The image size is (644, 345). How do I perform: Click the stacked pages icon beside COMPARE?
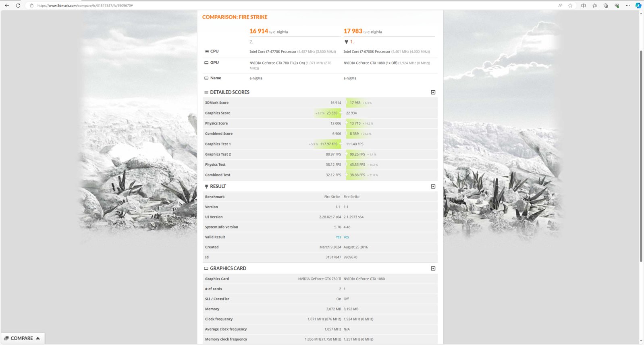[6, 338]
